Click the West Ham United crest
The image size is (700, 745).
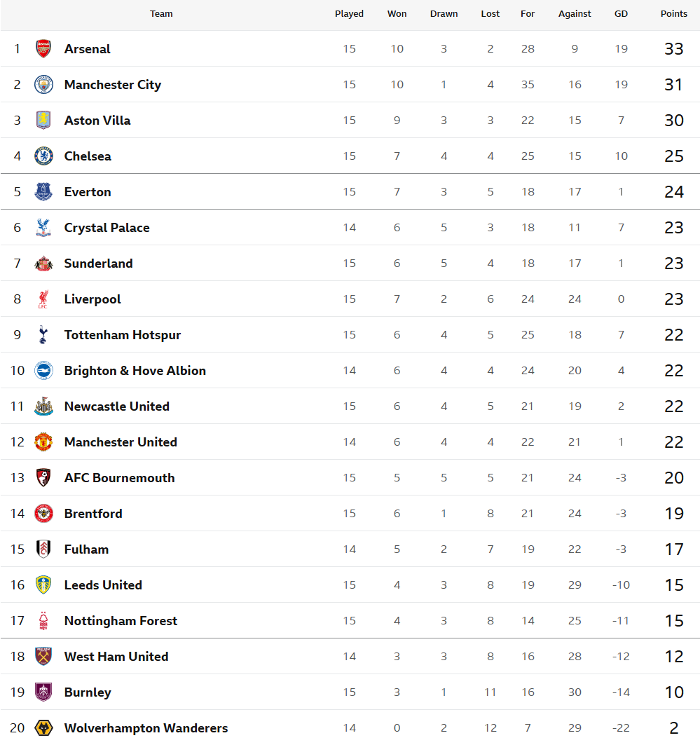click(43, 657)
